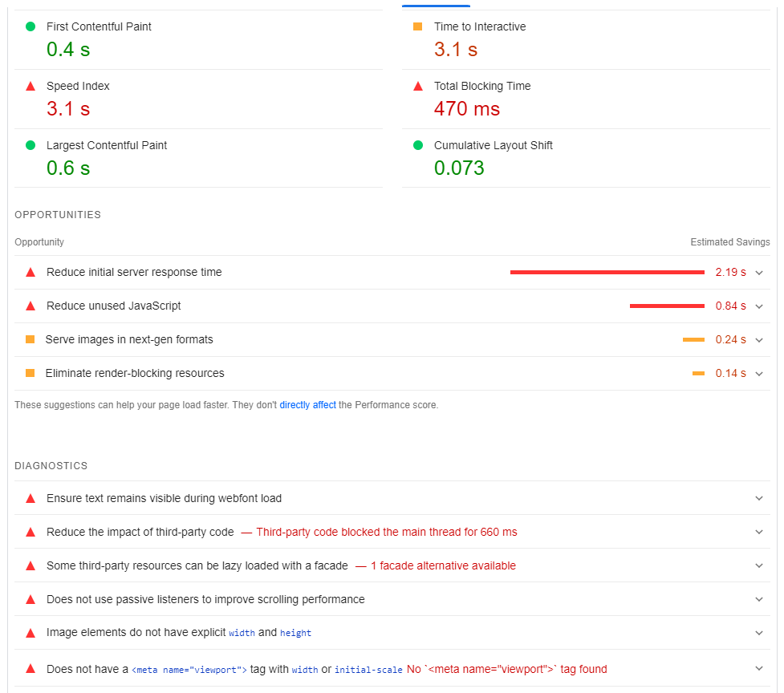This screenshot has height=693, width=784.
Task: Click green circle icon beside Cumulative Layout Shift
Action: click(x=418, y=145)
